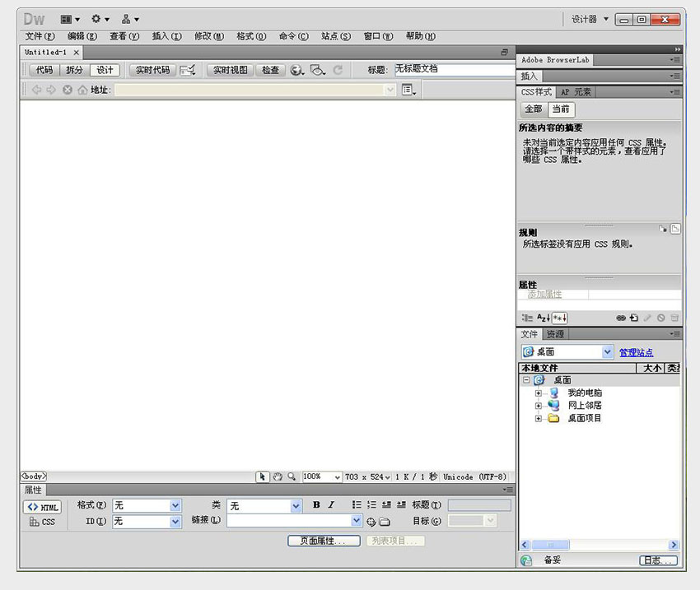Open the 设计器 workspace switcher

pyautogui.click(x=590, y=19)
